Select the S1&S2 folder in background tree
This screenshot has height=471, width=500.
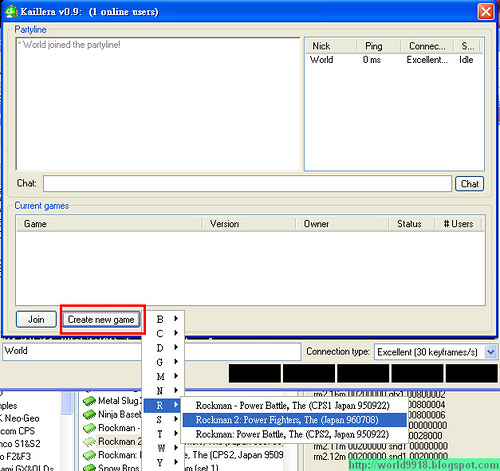click(20, 444)
